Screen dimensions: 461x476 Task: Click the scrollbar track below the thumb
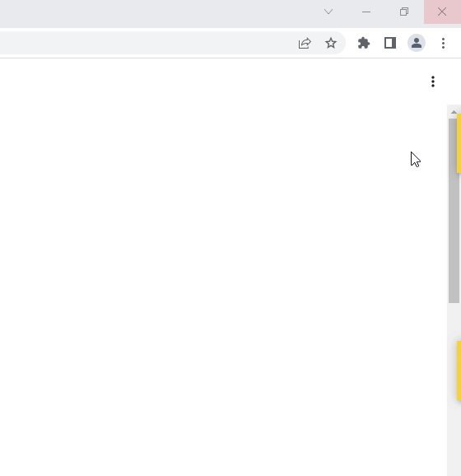[x=452, y=389]
